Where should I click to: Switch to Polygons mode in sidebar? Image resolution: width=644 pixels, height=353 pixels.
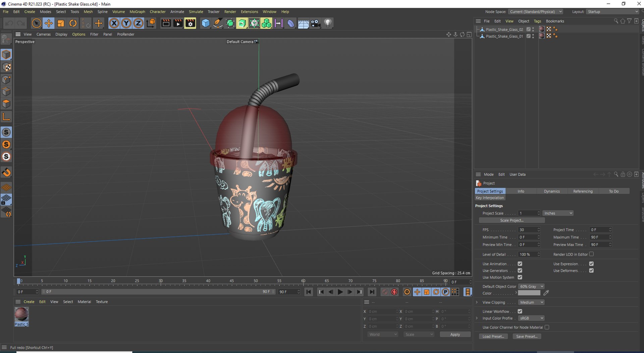click(6, 104)
